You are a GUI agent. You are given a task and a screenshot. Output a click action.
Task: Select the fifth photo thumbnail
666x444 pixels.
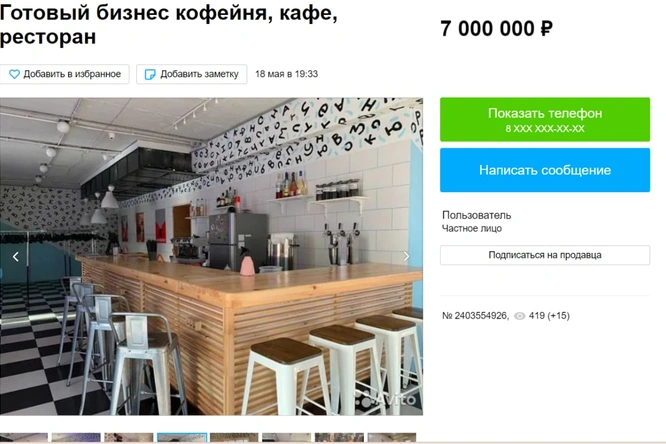234,438
